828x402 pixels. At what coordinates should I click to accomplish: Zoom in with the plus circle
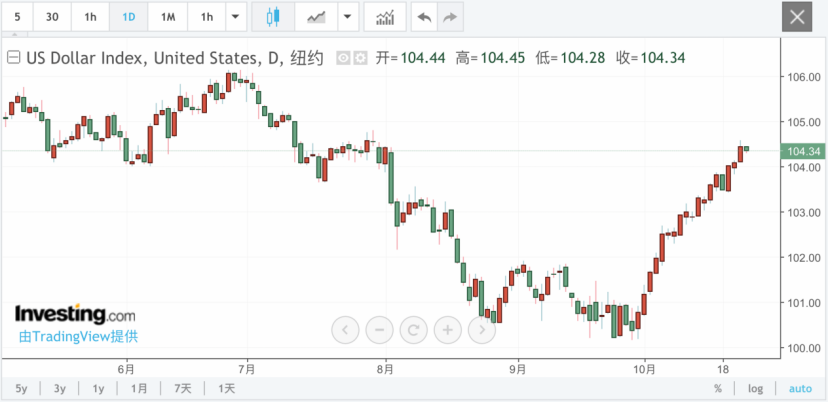448,330
